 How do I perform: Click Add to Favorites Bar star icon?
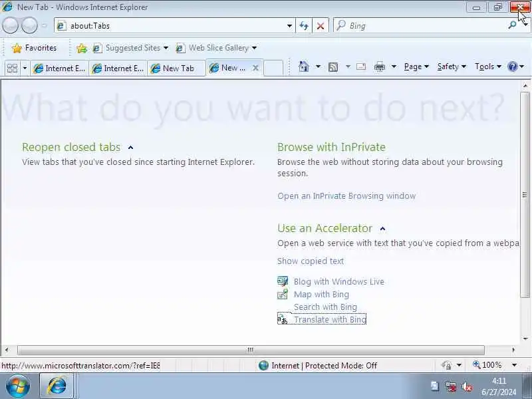click(81, 48)
